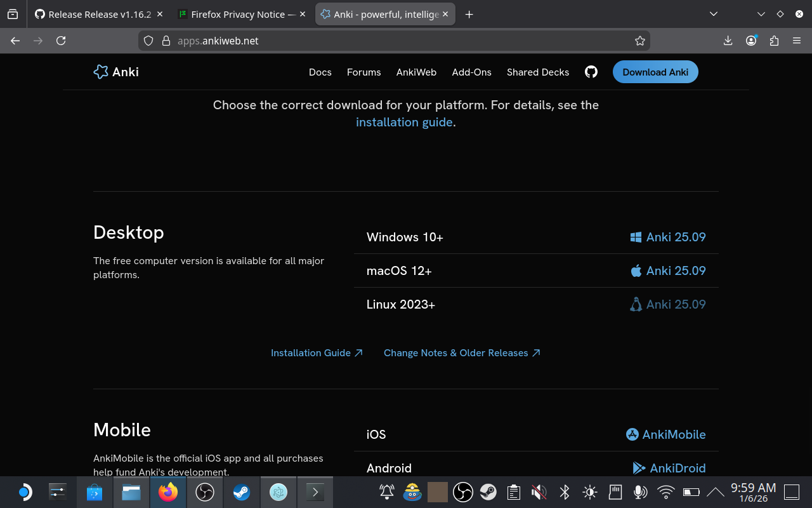
Task: Open the tab list chevron dropdown
Action: tap(713, 13)
